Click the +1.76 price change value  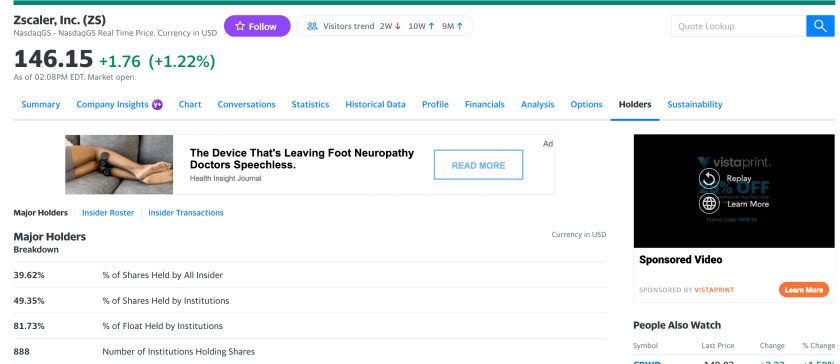click(120, 62)
